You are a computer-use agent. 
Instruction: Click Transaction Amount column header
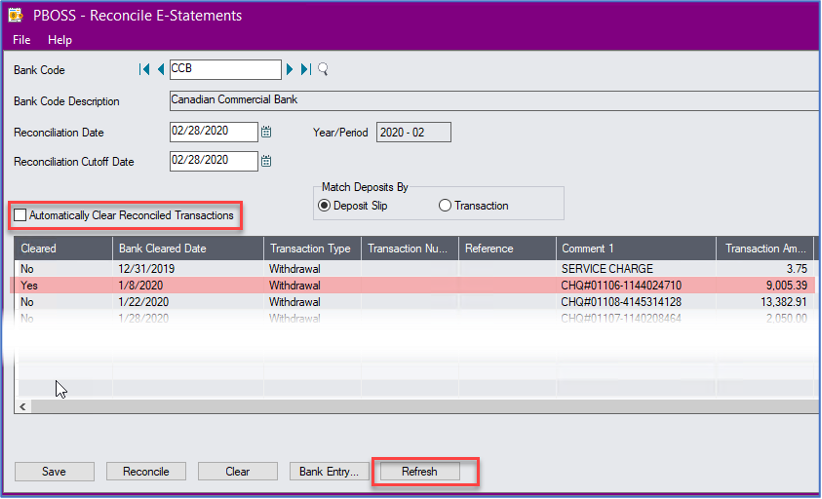pyautogui.click(x=765, y=248)
